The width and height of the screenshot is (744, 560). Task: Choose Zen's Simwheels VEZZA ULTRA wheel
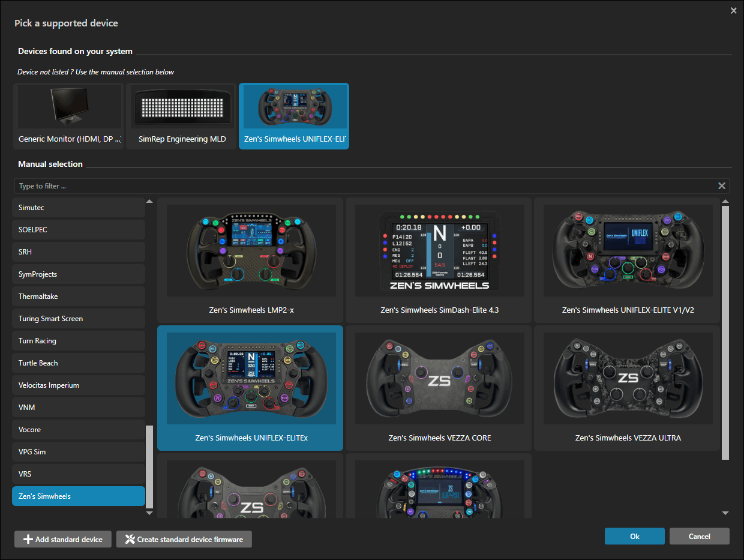pyautogui.click(x=628, y=379)
